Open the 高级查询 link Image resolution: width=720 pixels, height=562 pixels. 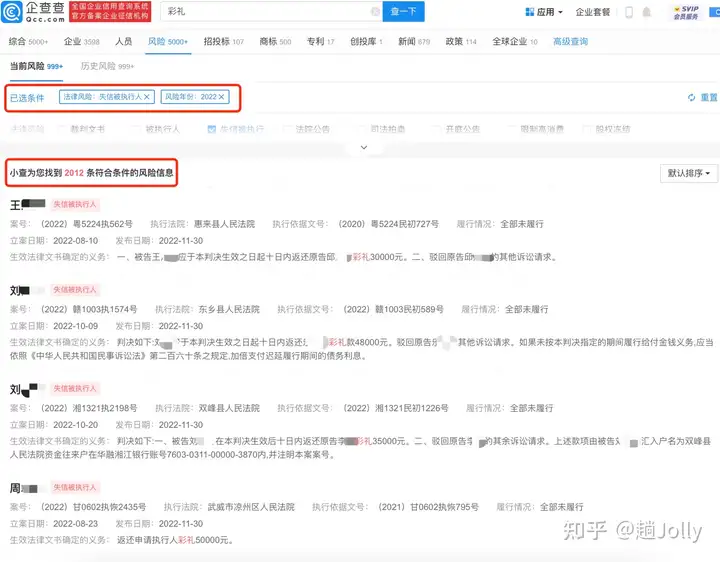[x=570, y=41]
